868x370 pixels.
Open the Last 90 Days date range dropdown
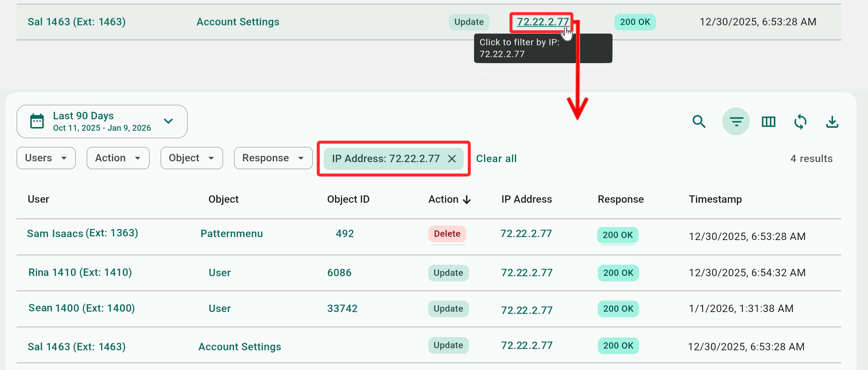(x=102, y=121)
